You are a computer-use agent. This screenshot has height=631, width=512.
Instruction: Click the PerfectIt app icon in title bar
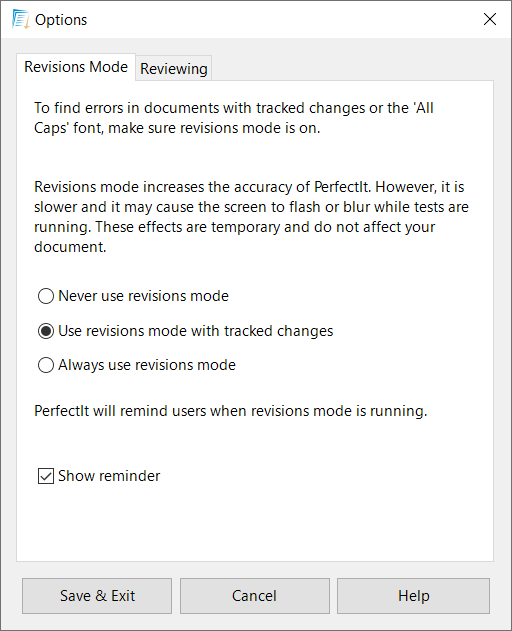click(21, 19)
